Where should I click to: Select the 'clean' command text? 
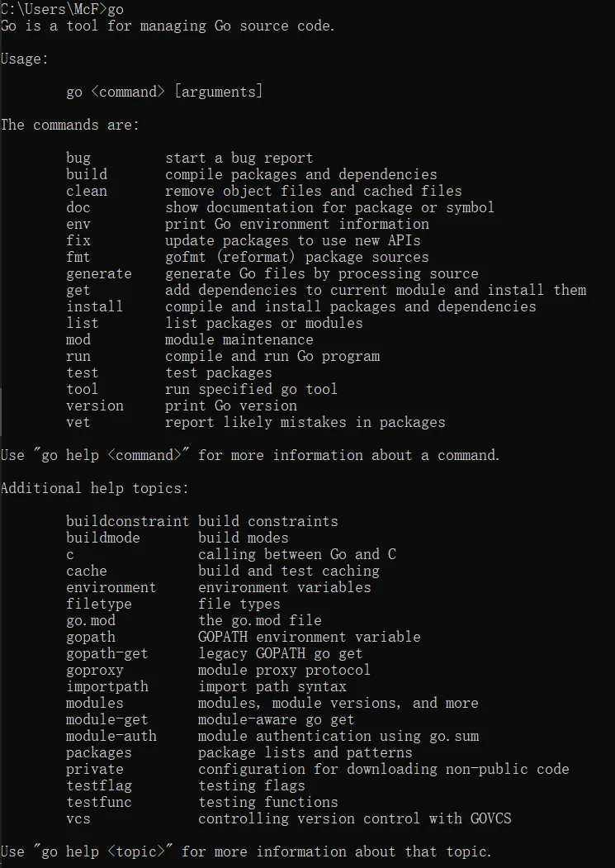pos(87,191)
